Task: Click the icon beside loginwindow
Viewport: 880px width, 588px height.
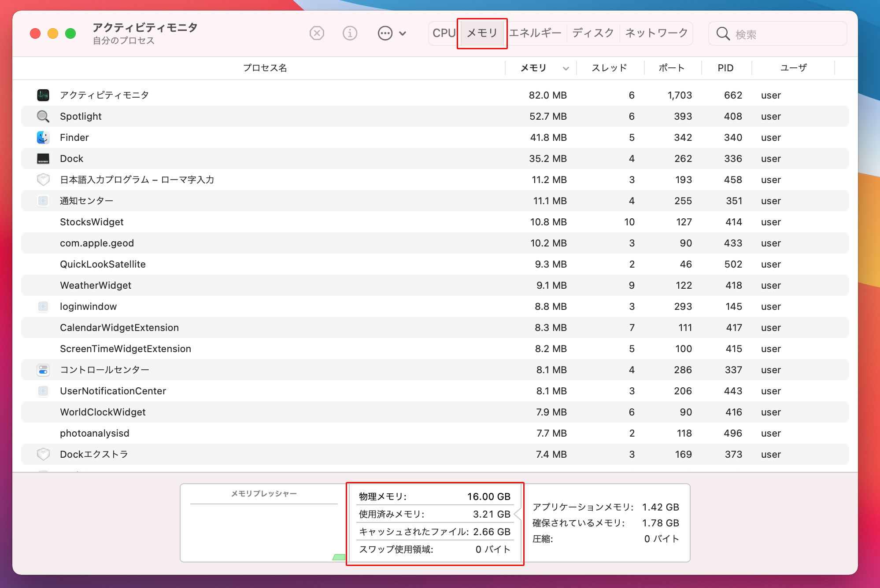Action: [43, 306]
